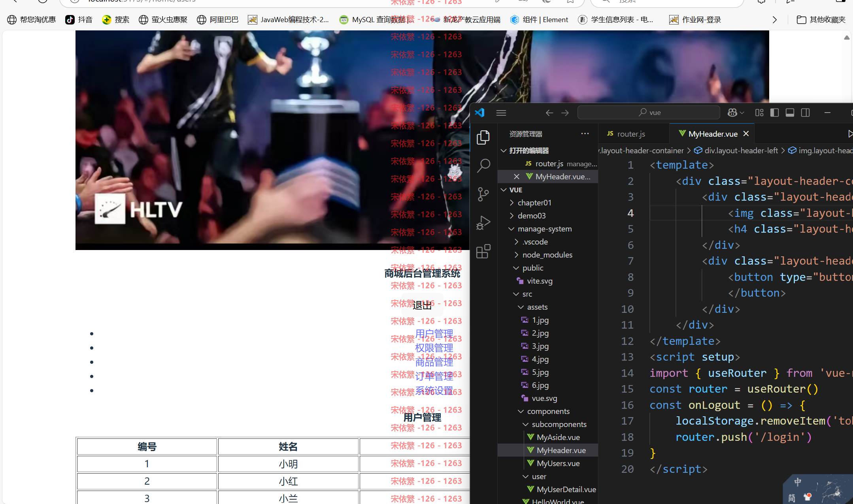Screen dimensions: 853x504
Task: Open the 商品管理 link on the webpage
Action: click(434, 362)
